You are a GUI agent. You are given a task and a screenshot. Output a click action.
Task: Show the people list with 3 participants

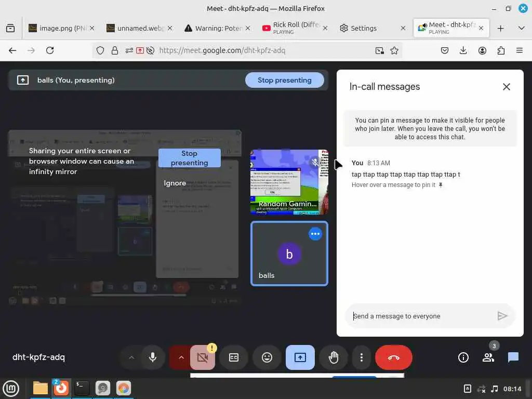488,357
